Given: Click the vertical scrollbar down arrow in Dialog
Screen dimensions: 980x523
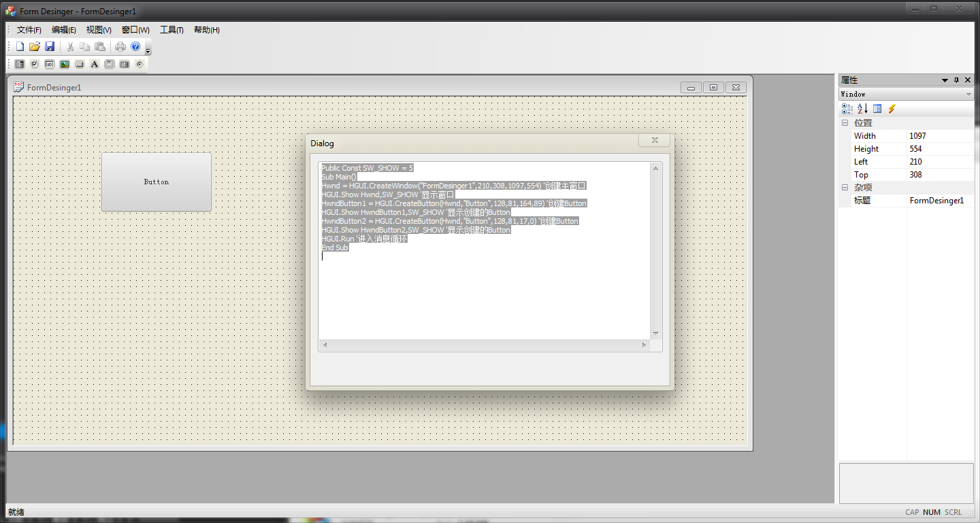Looking at the screenshot, I should point(656,333).
